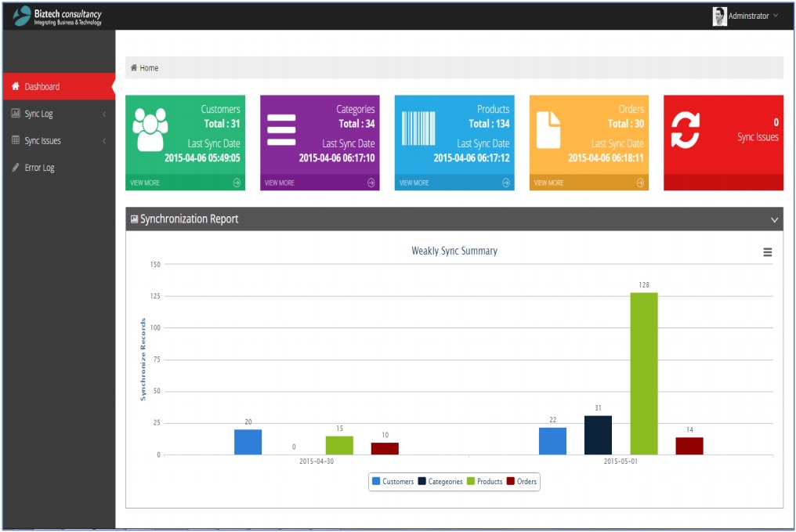Select Dashboard in the sidebar

59,87
